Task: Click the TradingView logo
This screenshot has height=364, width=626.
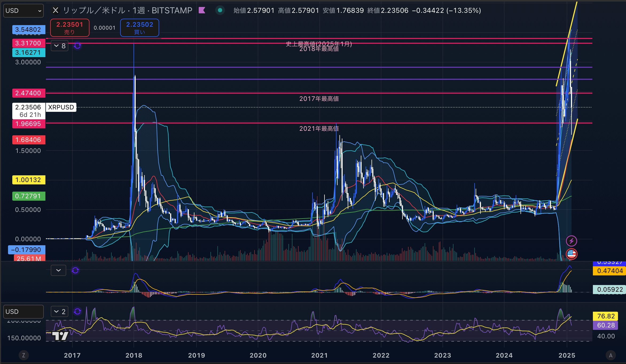Action: point(60,336)
